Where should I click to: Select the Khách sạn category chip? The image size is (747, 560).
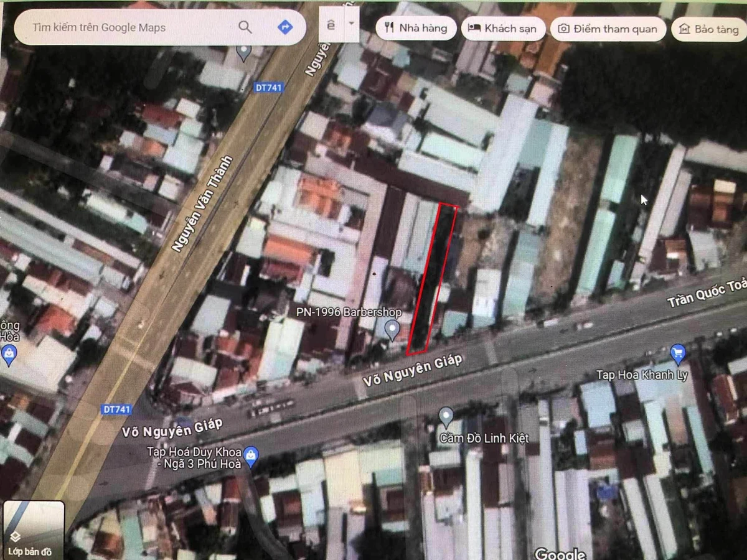(x=504, y=28)
